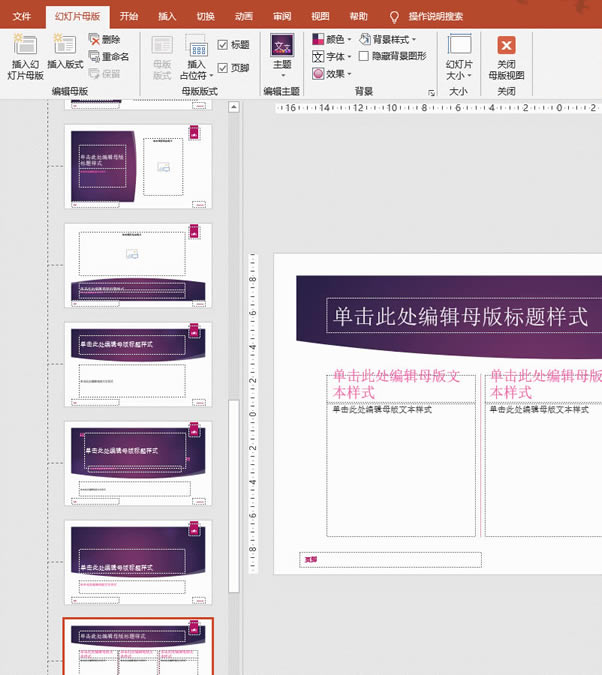Image resolution: width=602 pixels, height=675 pixels.
Task: Select the first layout thumbnail in panel
Action: 138,166
